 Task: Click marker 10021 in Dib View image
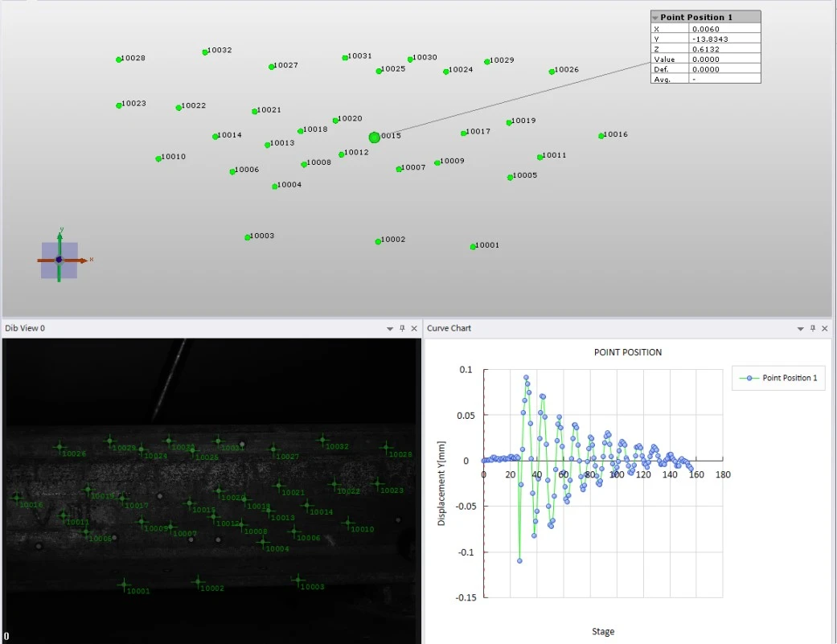[279, 486]
